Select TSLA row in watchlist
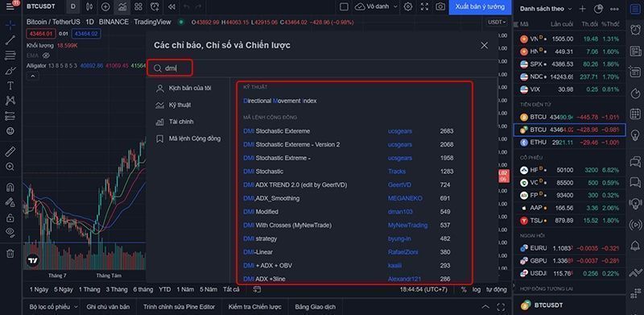The width and height of the screenshot is (644, 315). tap(570, 221)
